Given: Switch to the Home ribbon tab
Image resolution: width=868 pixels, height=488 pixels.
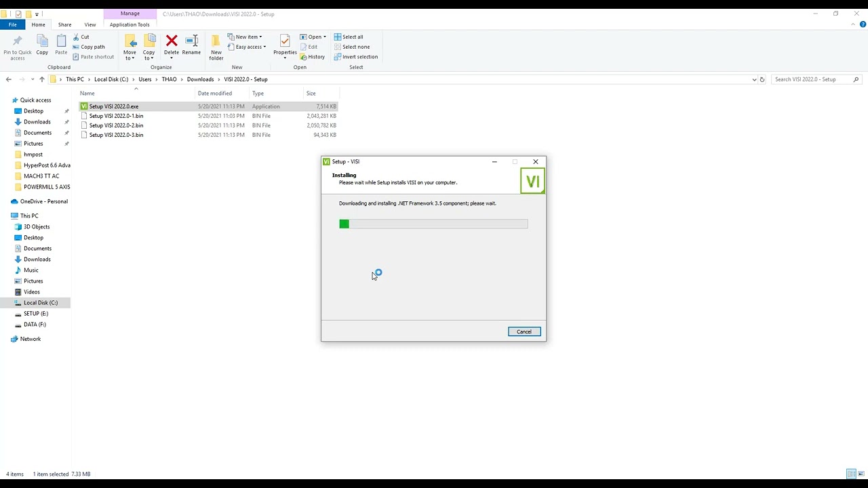Looking at the screenshot, I should pos(39,24).
